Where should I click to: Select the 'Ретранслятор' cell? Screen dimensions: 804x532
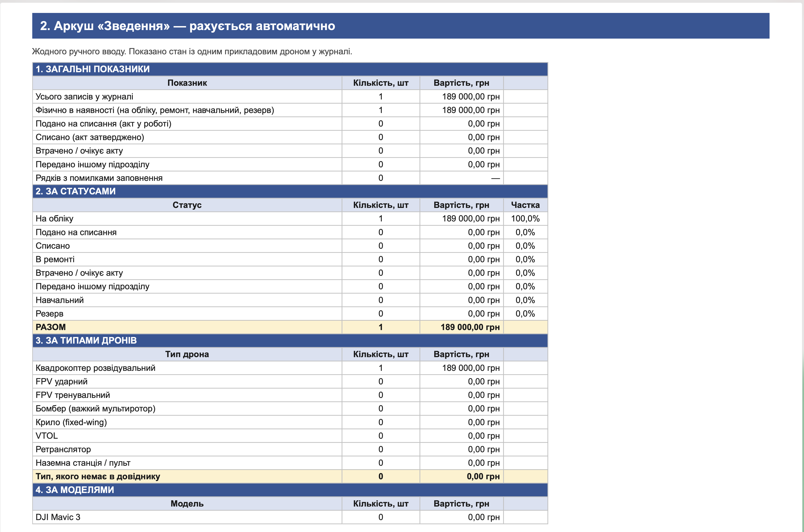coord(187,449)
